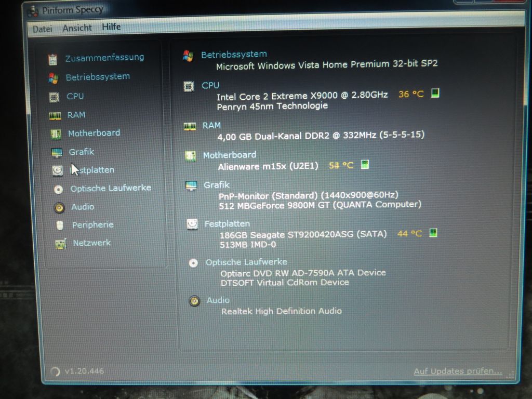Open the Grafik heading in summary

pos(217,185)
